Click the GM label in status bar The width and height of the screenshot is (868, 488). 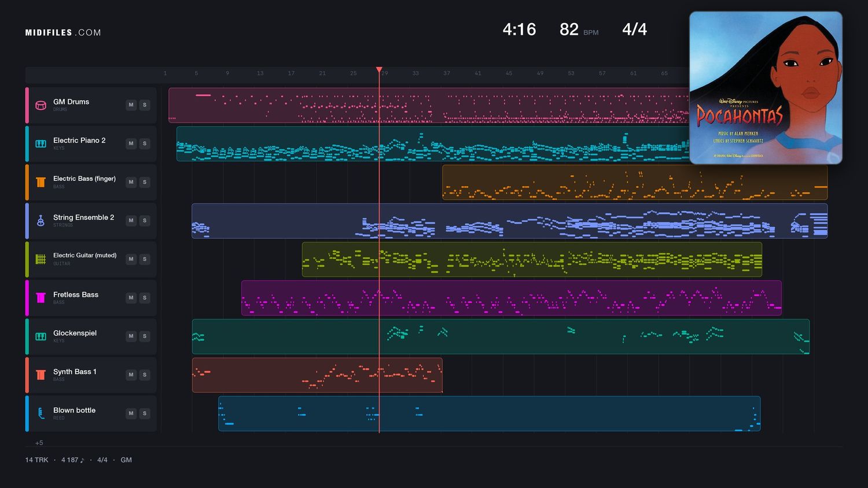[126, 460]
